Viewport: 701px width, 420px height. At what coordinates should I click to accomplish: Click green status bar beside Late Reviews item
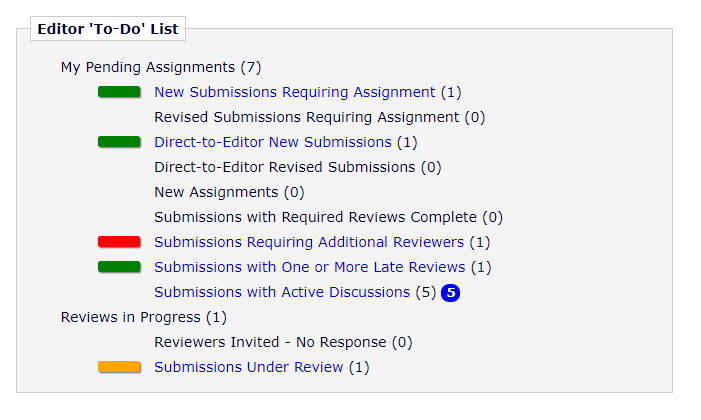(119, 267)
